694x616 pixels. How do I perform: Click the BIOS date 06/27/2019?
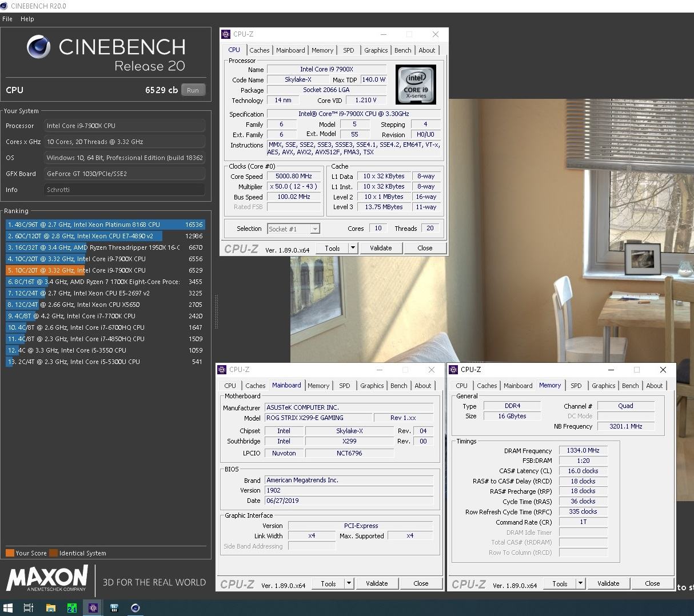tap(349, 501)
